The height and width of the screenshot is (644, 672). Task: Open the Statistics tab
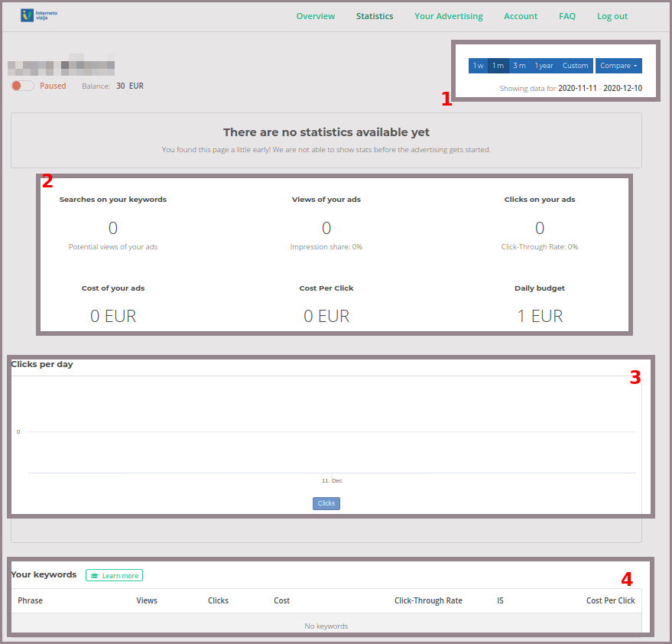coord(375,16)
